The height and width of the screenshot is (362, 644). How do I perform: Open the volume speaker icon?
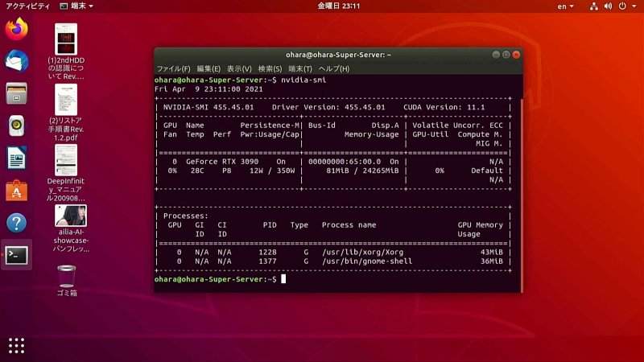(608, 6)
